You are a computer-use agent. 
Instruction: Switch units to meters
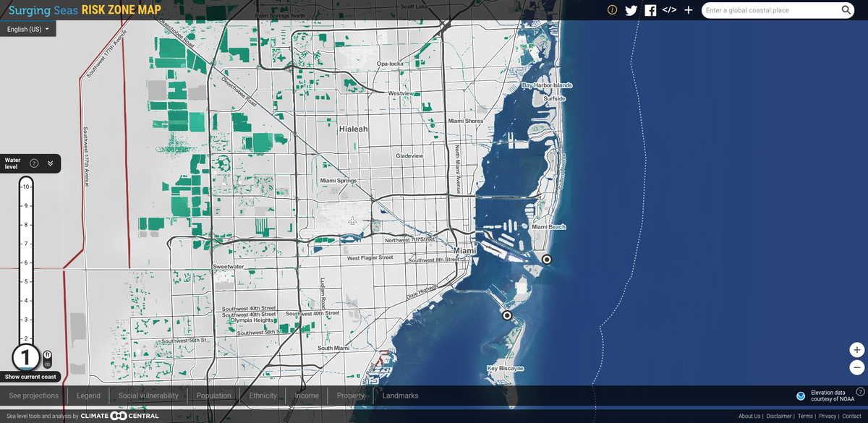[x=47, y=364]
